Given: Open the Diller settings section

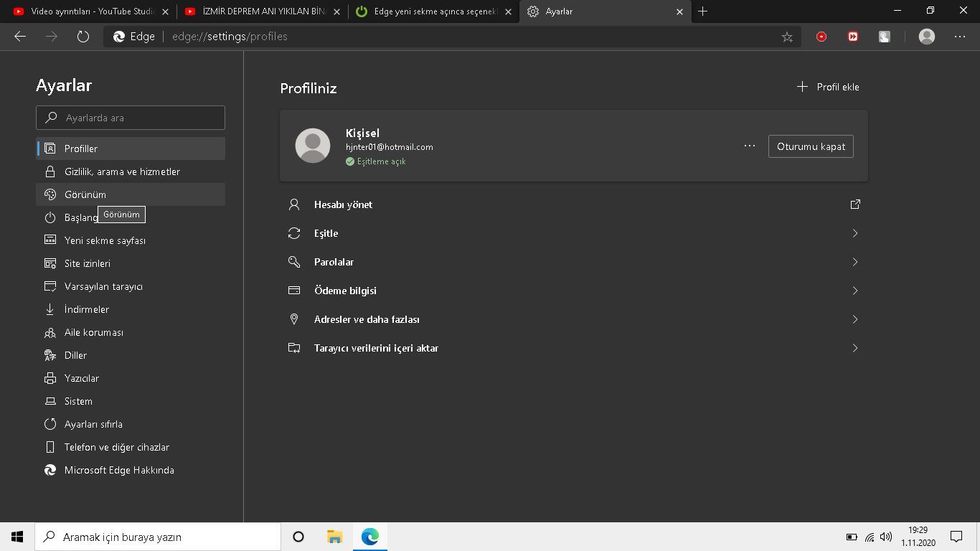Looking at the screenshot, I should click(131, 355).
